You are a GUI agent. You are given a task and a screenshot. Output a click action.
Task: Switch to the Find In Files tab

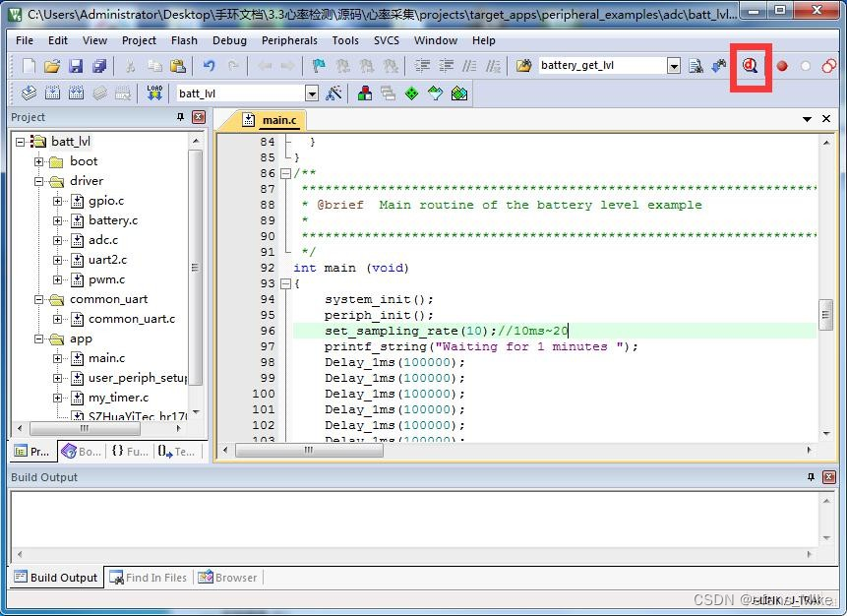click(x=148, y=578)
